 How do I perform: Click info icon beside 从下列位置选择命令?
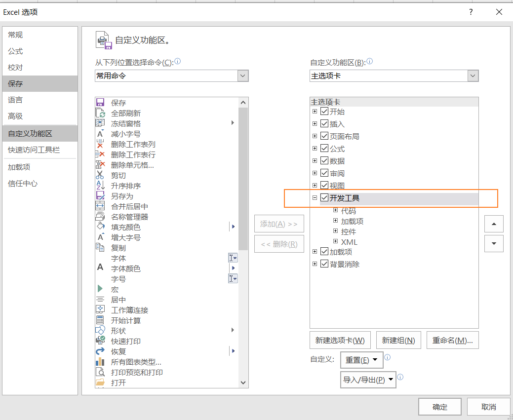click(178, 61)
